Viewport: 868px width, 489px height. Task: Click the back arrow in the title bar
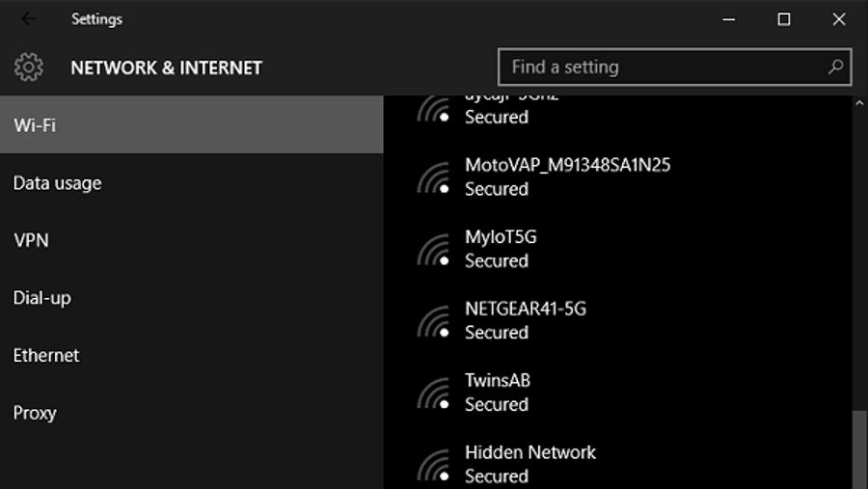coord(28,19)
